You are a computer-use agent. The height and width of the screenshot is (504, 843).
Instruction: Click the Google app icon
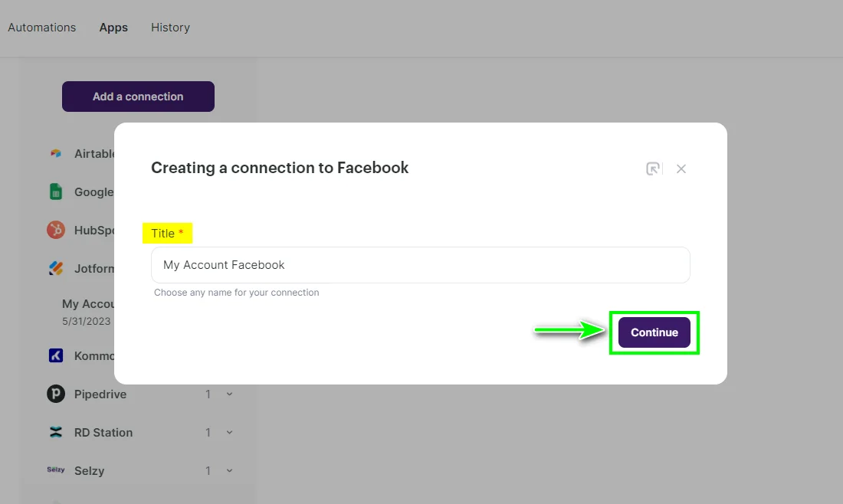pyautogui.click(x=56, y=191)
